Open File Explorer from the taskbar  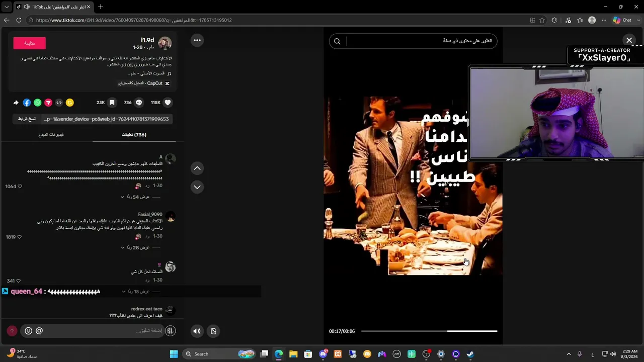coord(293,354)
